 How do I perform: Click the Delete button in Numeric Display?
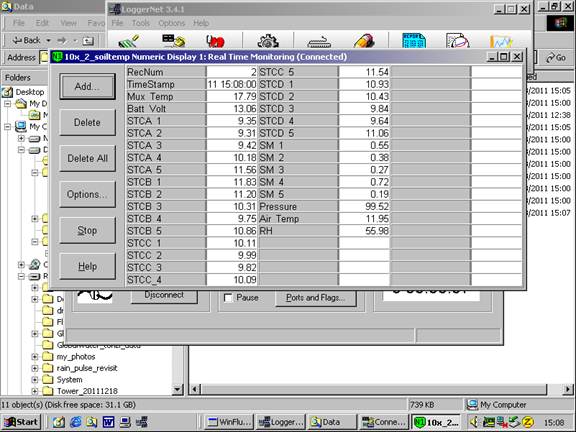87,122
